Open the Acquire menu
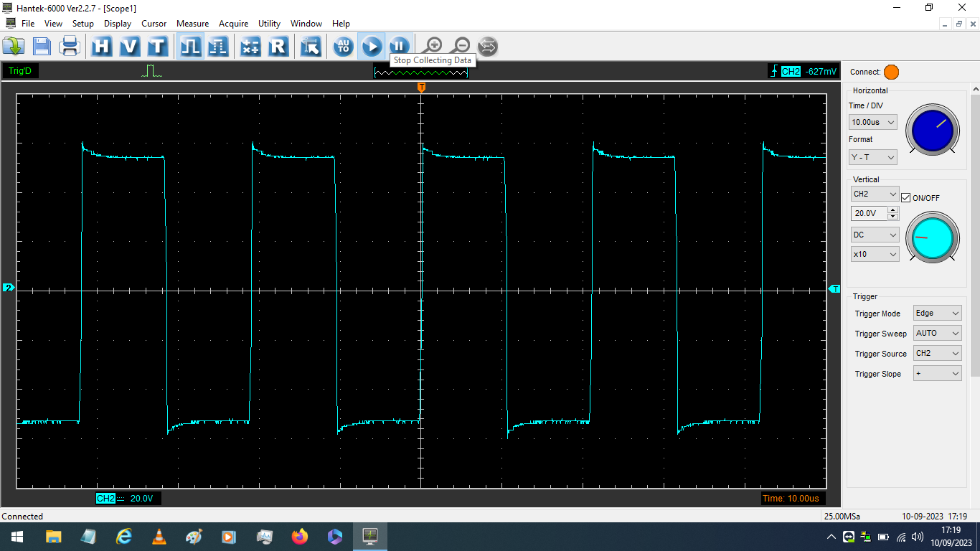The width and height of the screenshot is (980, 551). tap(234, 24)
